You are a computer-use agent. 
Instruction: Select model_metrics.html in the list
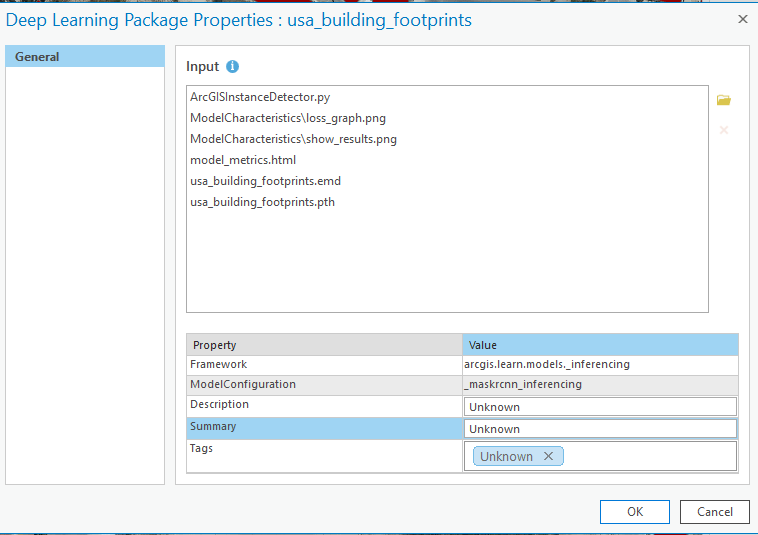pyautogui.click(x=243, y=160)
